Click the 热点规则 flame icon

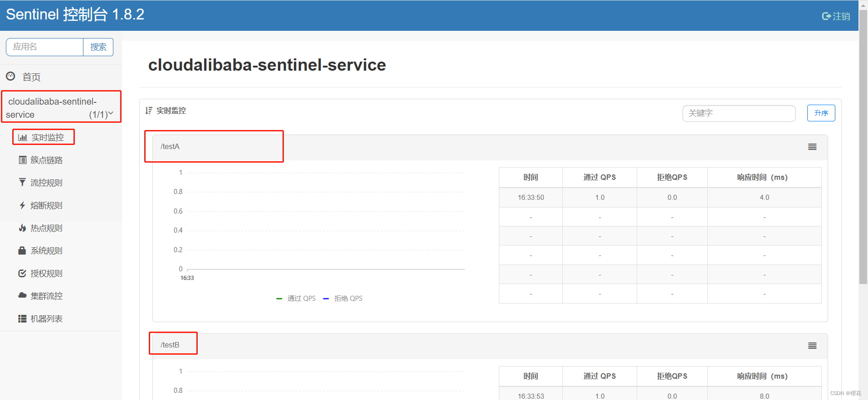coord(22,228)
